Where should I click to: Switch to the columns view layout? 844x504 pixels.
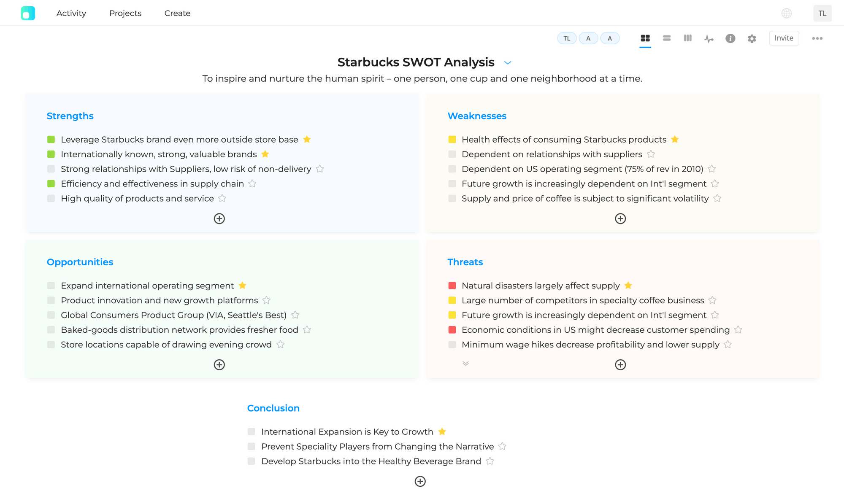click(687, 38)
